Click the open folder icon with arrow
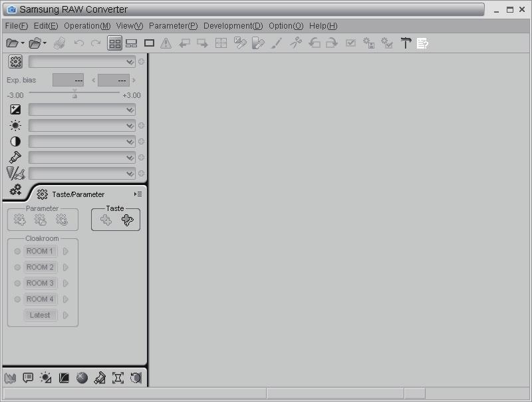Image resolution: width=532 pixels, height=402 pixels. (x=35, y=43)
